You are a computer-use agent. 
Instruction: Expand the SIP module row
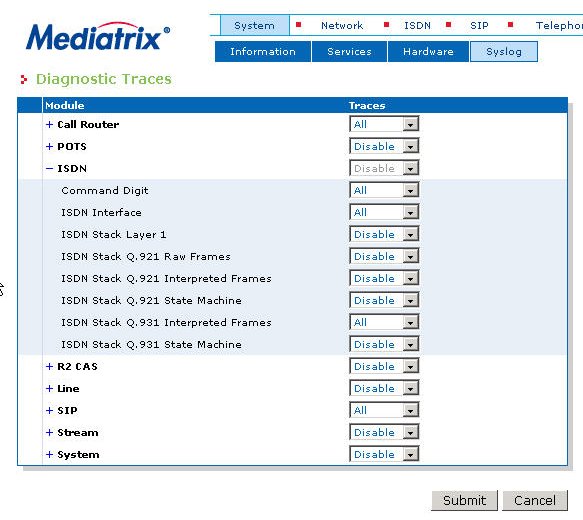(x=49, y=410)
